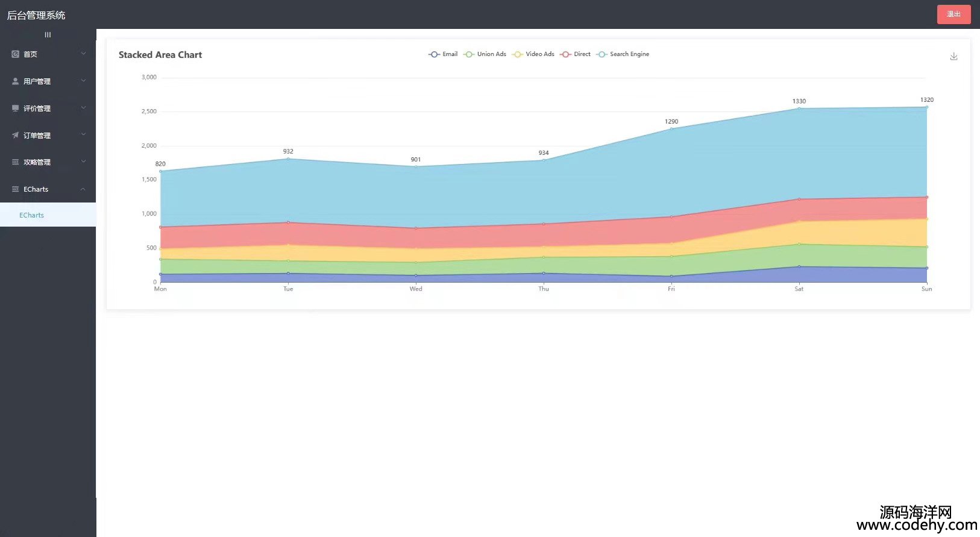Download chart using save image icon
The image size is (980, 537).
click(x=953, y=56)
